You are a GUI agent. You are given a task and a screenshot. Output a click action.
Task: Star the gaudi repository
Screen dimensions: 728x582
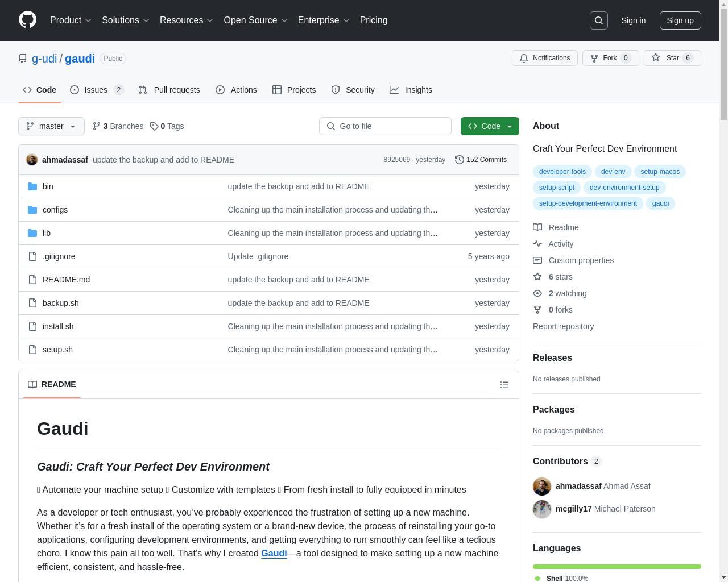672,58
